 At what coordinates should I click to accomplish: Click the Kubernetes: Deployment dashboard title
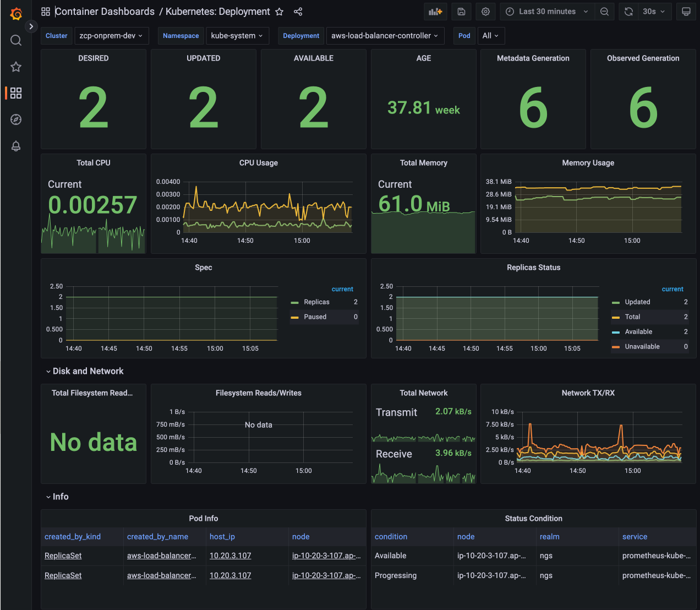click(218, 12)
